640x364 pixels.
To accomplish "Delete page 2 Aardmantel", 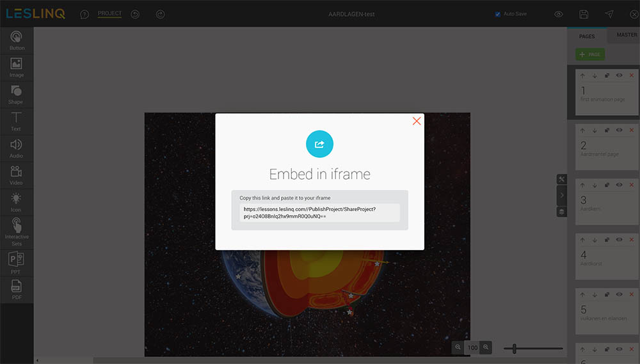I will pos(632,130).
